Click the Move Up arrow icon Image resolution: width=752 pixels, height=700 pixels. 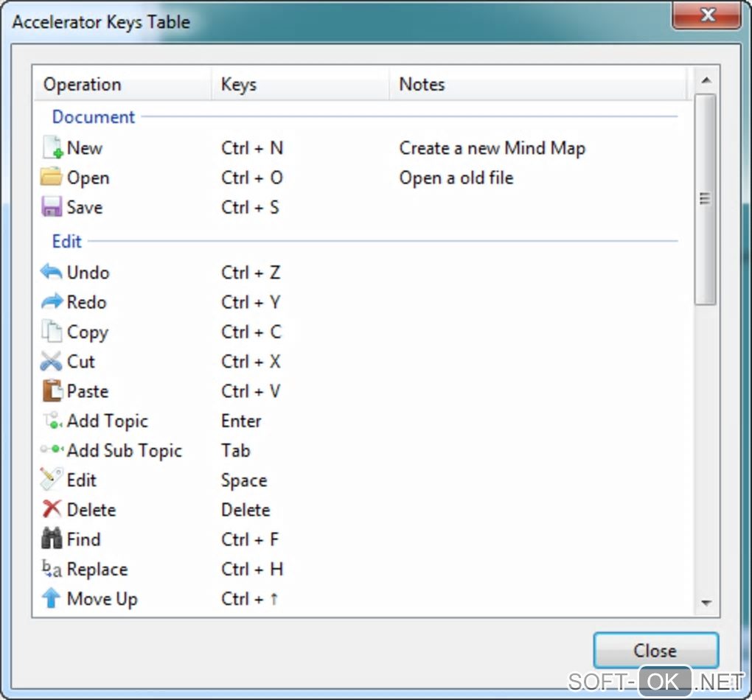(52, 599)
